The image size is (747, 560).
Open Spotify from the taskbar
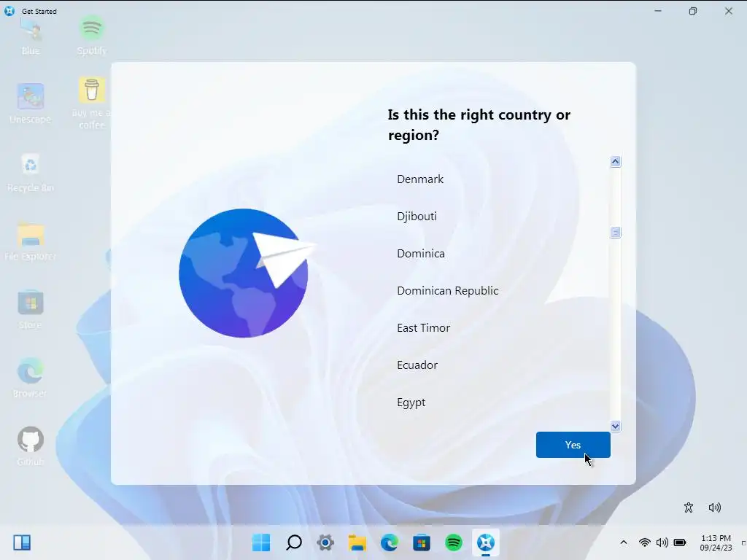[454, 542]
